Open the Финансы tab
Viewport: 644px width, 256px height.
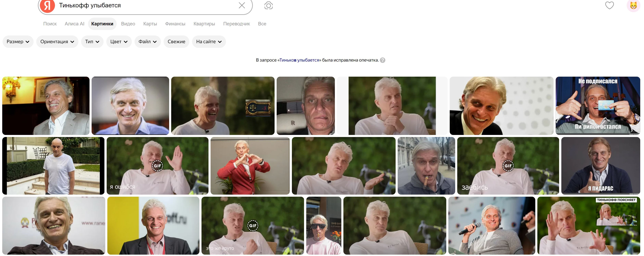[175, 24]
